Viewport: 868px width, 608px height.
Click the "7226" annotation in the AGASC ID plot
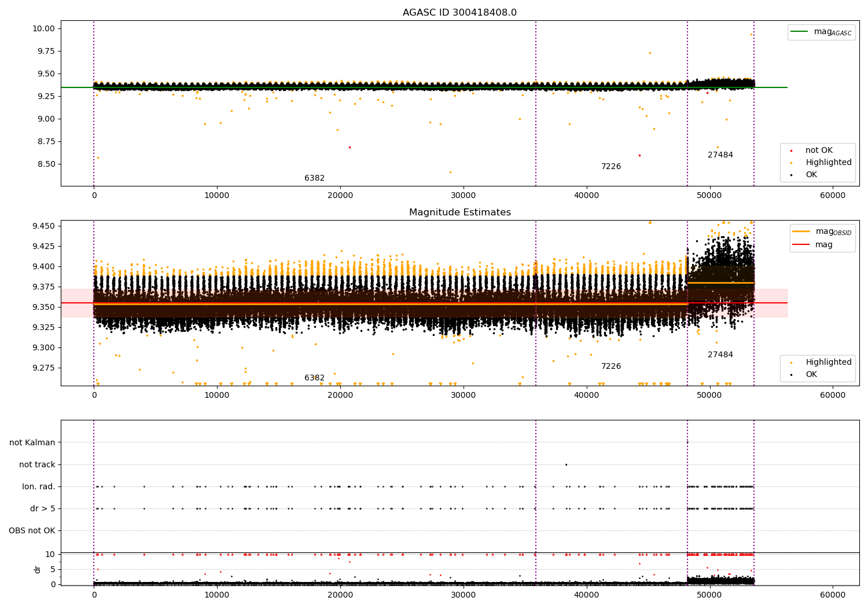[610, 167]
